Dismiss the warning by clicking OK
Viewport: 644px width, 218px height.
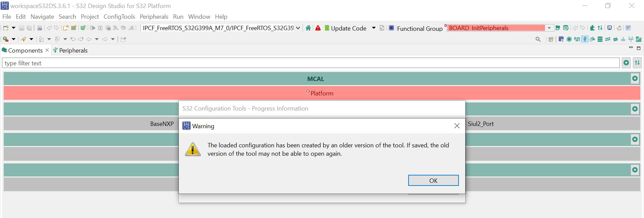pos(433,180)
